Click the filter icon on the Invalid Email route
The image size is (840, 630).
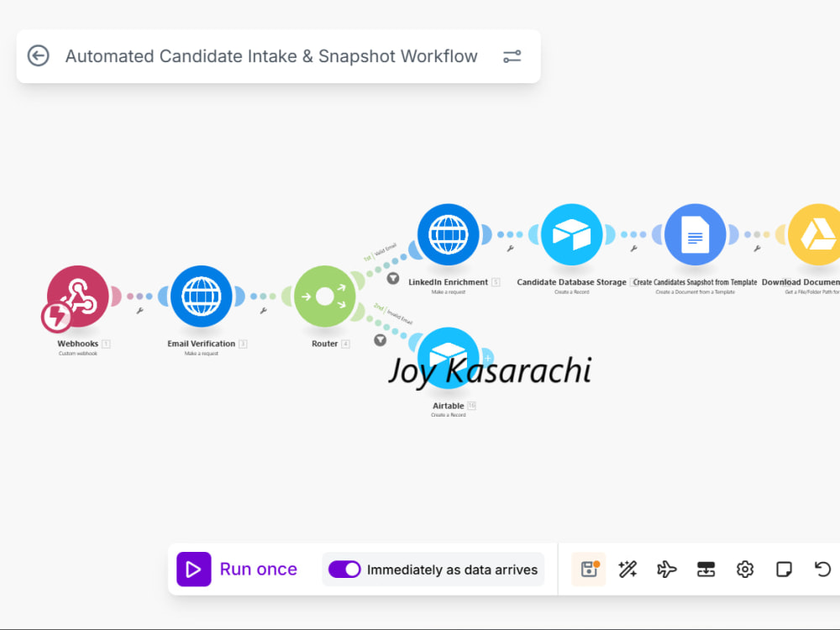tap(381, 340)
